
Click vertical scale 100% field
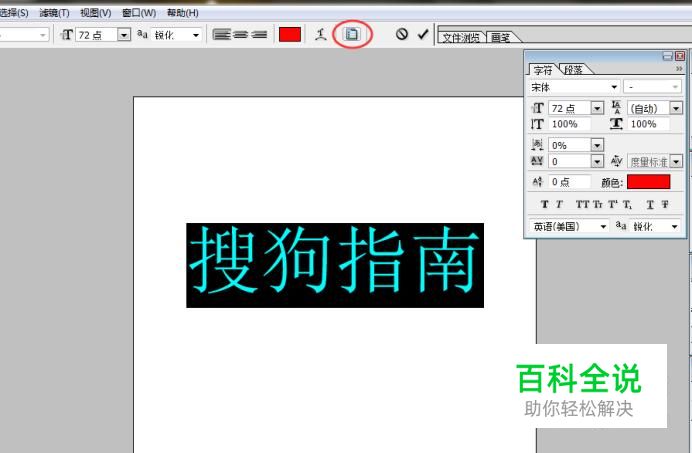(x=569, y=124)
